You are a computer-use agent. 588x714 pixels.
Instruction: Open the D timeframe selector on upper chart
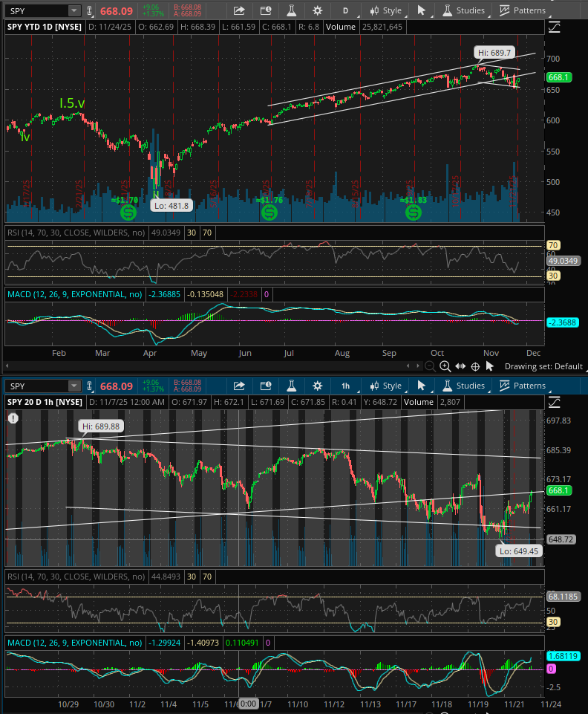pyautogui.click(x=344, y=10)
